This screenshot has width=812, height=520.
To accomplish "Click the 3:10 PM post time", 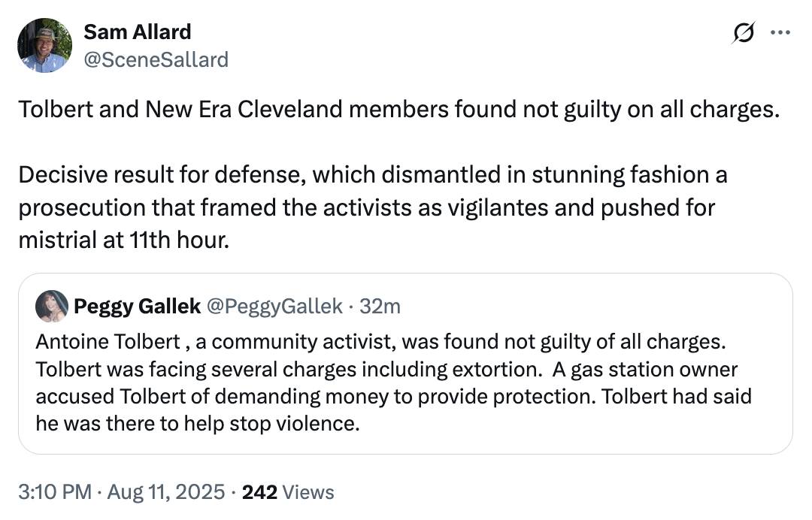I will coord(55,491).
